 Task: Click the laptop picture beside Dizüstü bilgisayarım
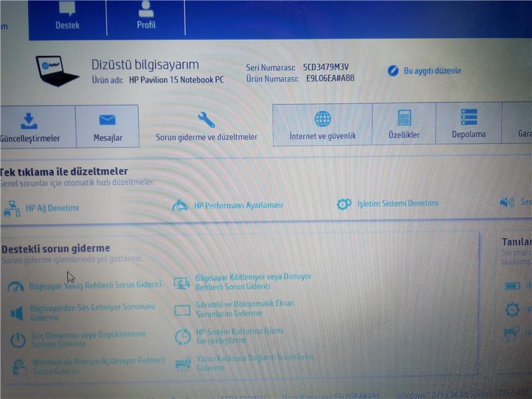57,71
